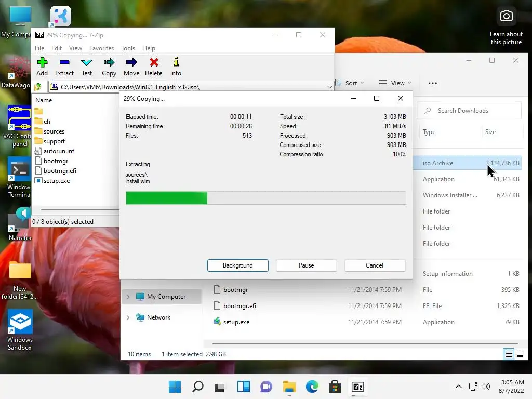Open the File menu in 7-Zip
Image resolution: width=532 pixels, height=399 pixels.
tap(39, 48)
